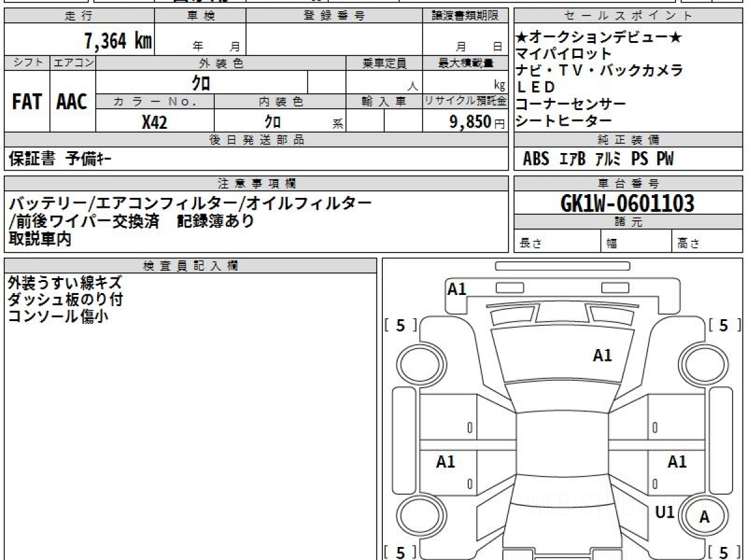Viewport: 747px width, 560px height.
Task: Select the 登録番号 header
Action: (x=334, y=16)
